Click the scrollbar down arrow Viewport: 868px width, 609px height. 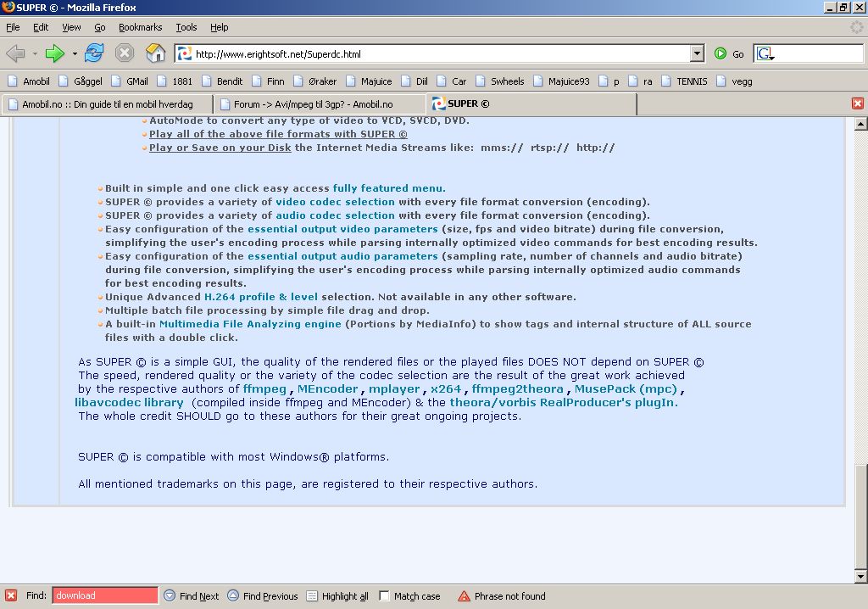tap(860, 576)
